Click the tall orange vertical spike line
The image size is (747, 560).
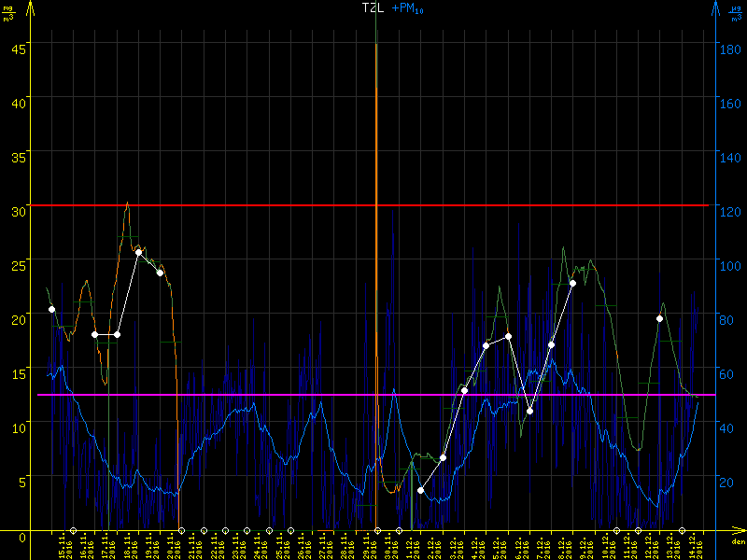pyautogui.click(x=376, y=280)
